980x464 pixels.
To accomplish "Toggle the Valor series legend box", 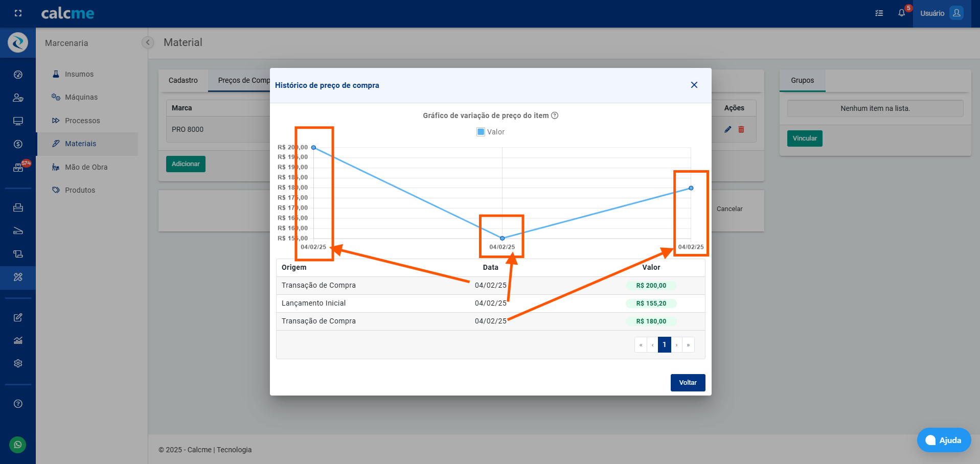I will [481, 132].
